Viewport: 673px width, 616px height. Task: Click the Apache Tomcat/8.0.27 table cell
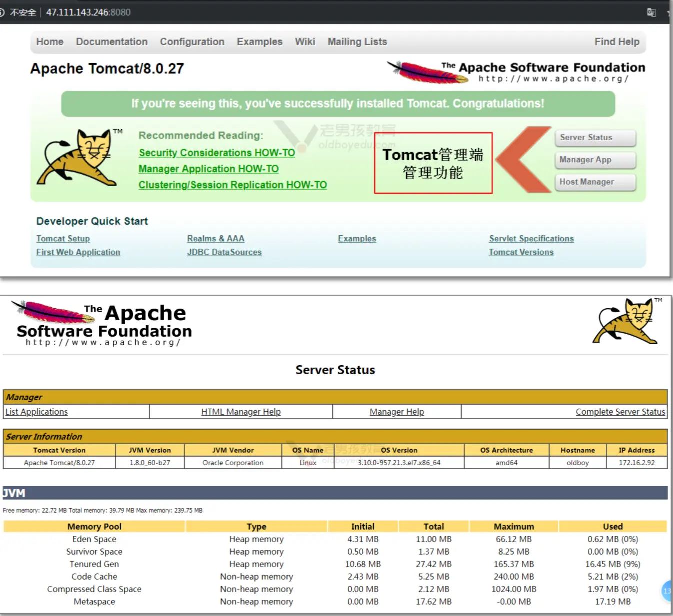[59, 463]
